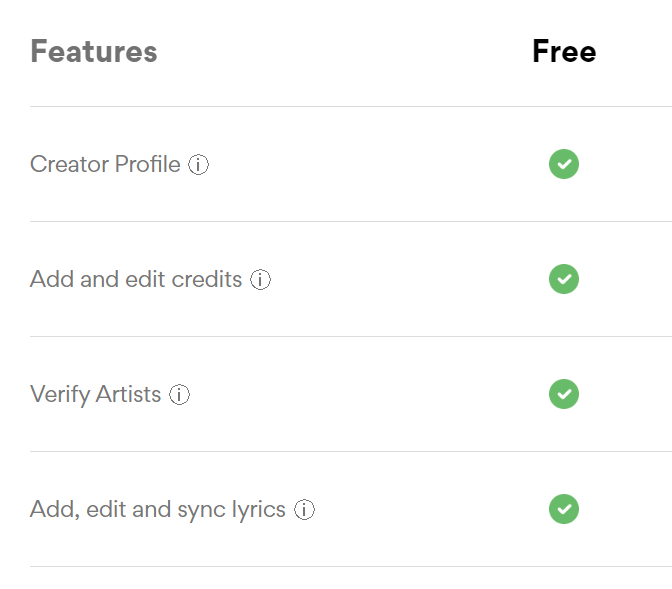This screenshot has height=589, width=672.
Task: Click the Verify Artists info icon
Action: coord(180,394)
